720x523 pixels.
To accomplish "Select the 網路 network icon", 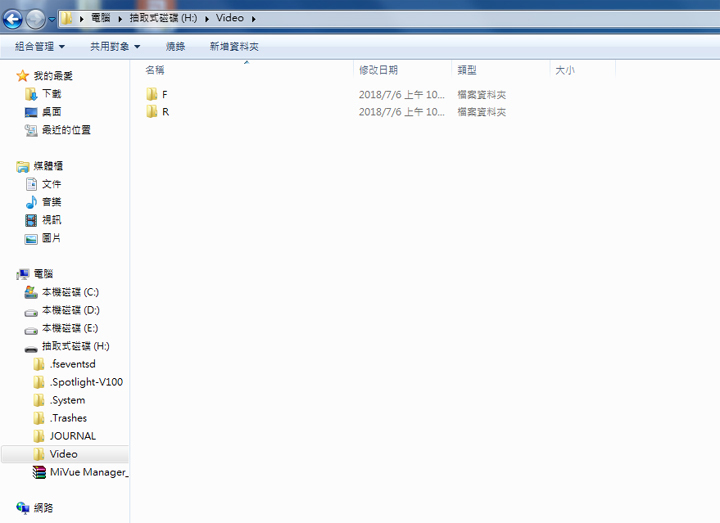I will pyautogui.click(x=22, y=508).
